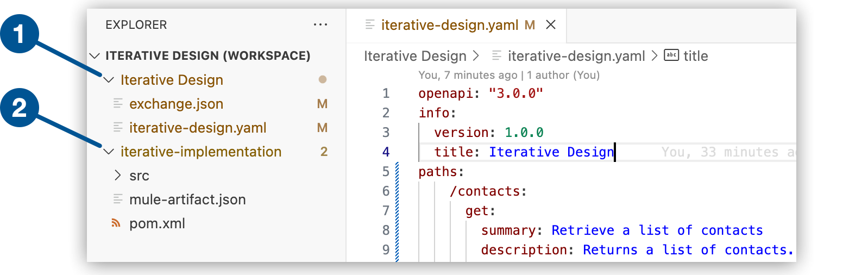The image size is (868, 275).
Task: Click the problem count 2 on iterative-implementation
Action: [324, 152]
